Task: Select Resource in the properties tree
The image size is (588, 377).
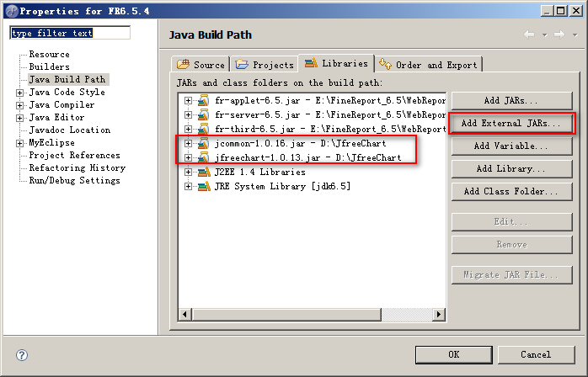Action: [50, 55]
